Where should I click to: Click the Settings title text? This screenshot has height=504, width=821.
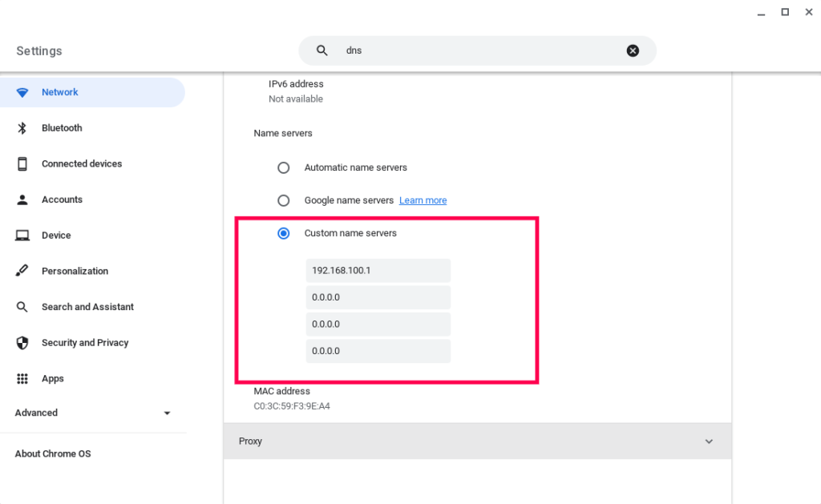[x=39, y=50]
